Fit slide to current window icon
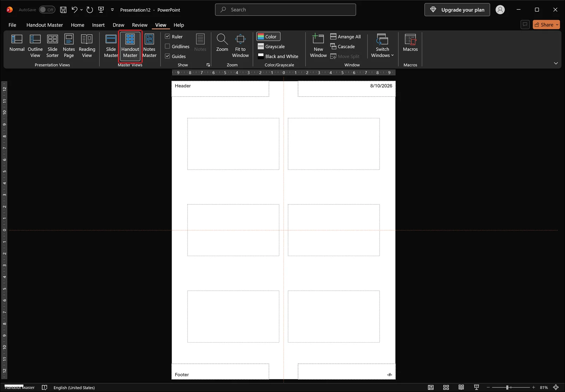Screen dimensions: 565x392 pyautogui.click(x=556, y=387)
